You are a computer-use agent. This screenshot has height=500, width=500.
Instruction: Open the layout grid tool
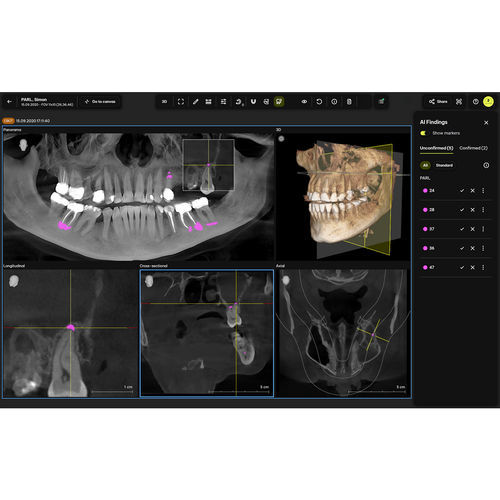(209, 102)
